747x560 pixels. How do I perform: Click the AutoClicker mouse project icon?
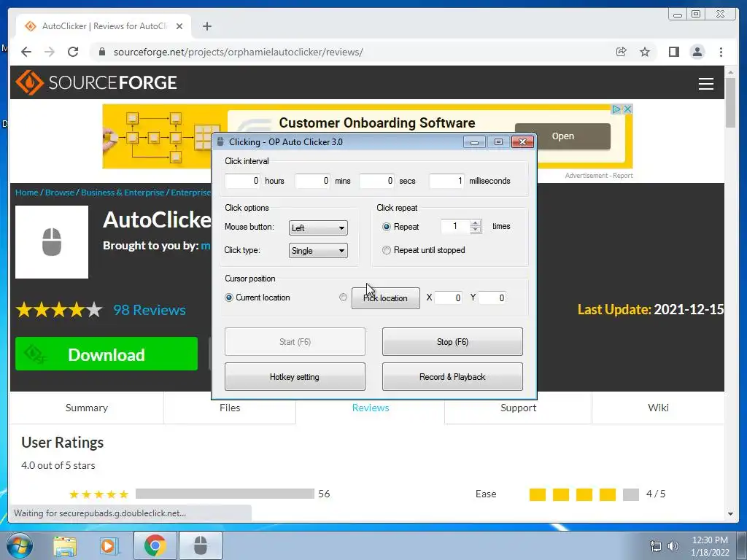pyautogui.click(x=52, y=242)
